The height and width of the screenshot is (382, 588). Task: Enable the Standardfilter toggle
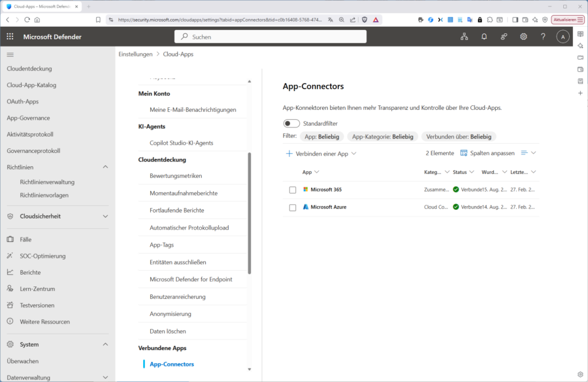coord(291,123)
